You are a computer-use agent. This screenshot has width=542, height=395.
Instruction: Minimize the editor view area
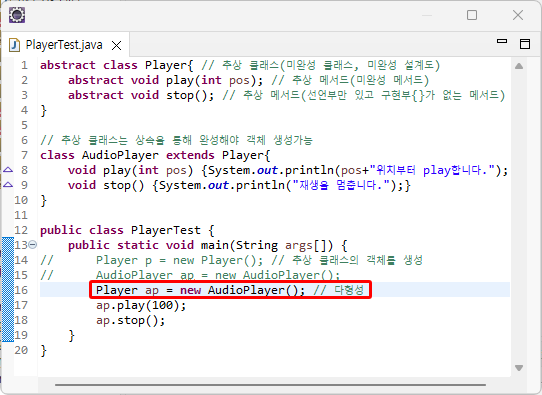[x=502, y=41]
